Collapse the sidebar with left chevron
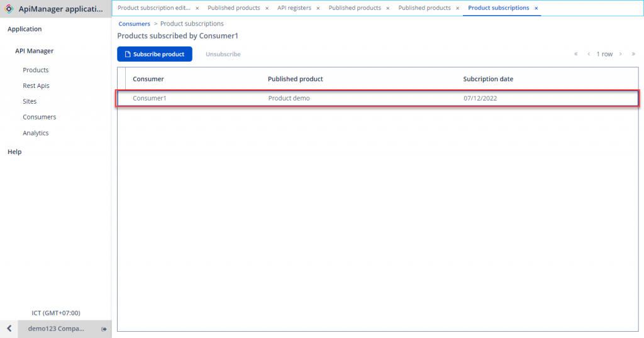The width and height of the screenshot is (644, 338). 9,329
